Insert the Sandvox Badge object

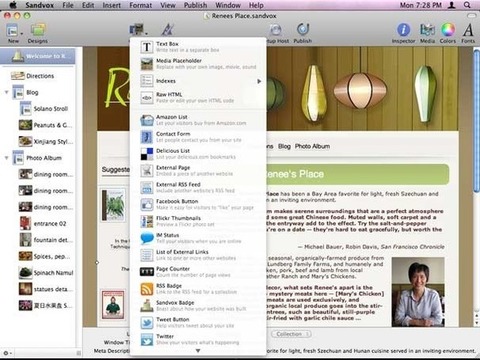pyautogui.click(x=198, y=305)
